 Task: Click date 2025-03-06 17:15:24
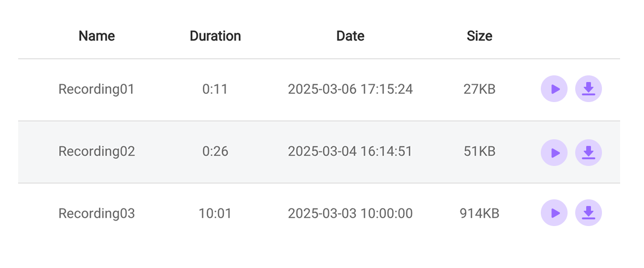[x=350, y=89]
